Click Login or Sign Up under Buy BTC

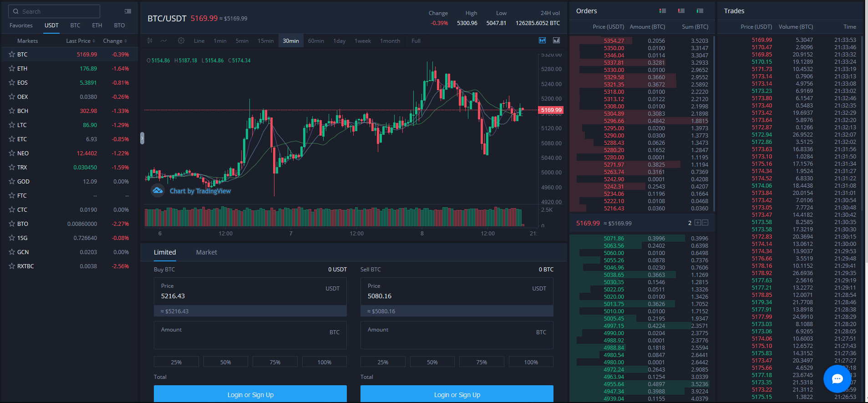coord(250,394)
